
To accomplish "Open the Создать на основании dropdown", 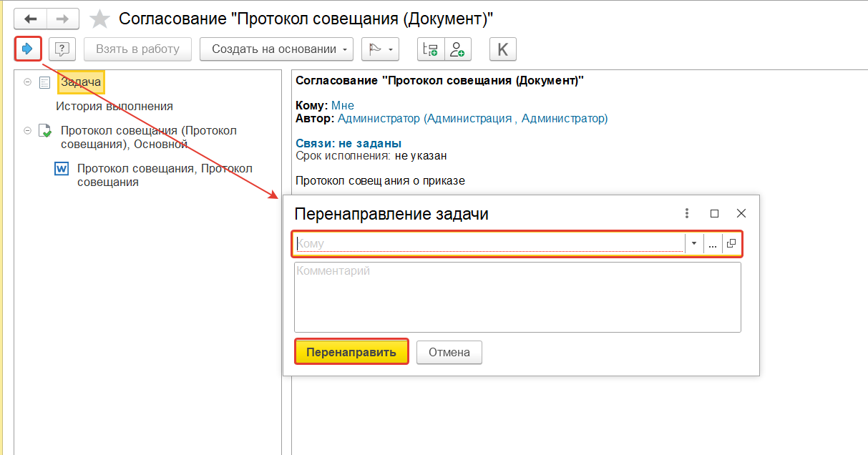I will [x=277, y=49].
